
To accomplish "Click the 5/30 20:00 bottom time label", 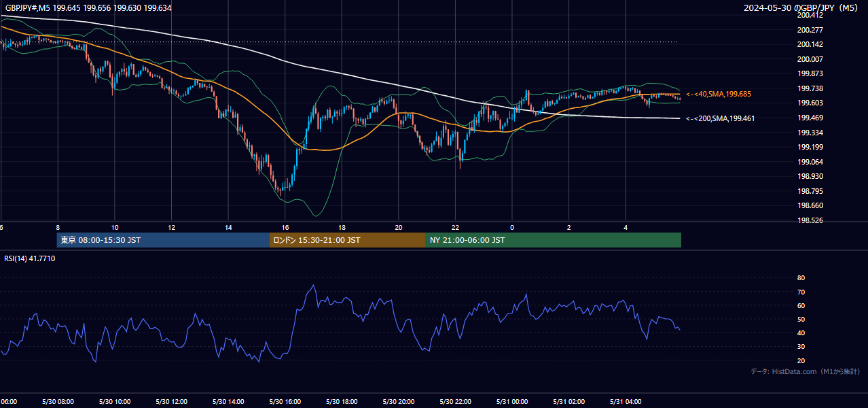I will [398, 402].
